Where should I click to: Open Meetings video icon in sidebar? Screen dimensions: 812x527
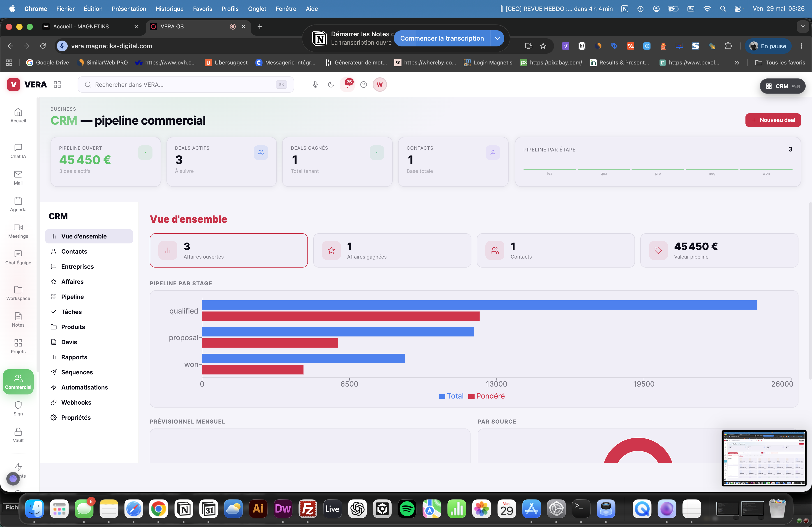[x=18, y=231]
